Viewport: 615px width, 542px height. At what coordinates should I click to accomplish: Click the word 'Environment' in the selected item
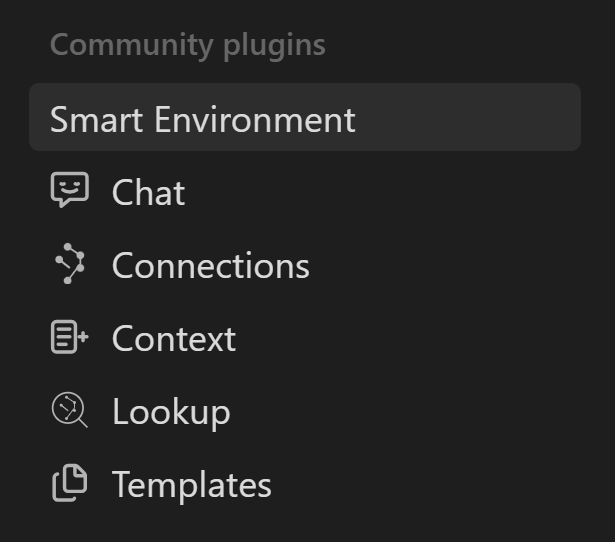254,119
